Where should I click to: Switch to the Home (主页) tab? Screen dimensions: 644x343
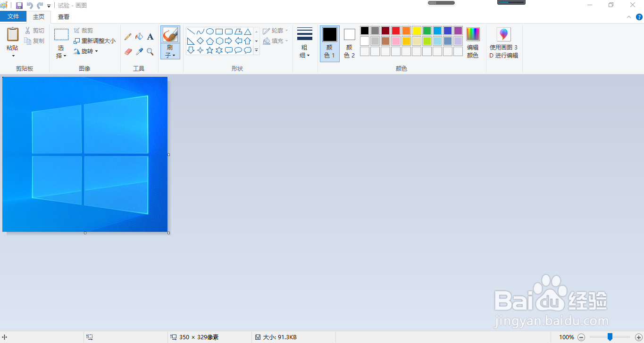pyautogui.click(x=39, y=16)
